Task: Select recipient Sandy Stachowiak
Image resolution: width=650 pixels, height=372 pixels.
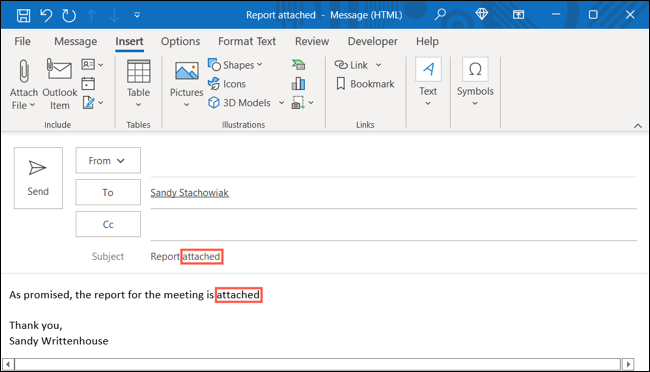Action: (189, 193)
